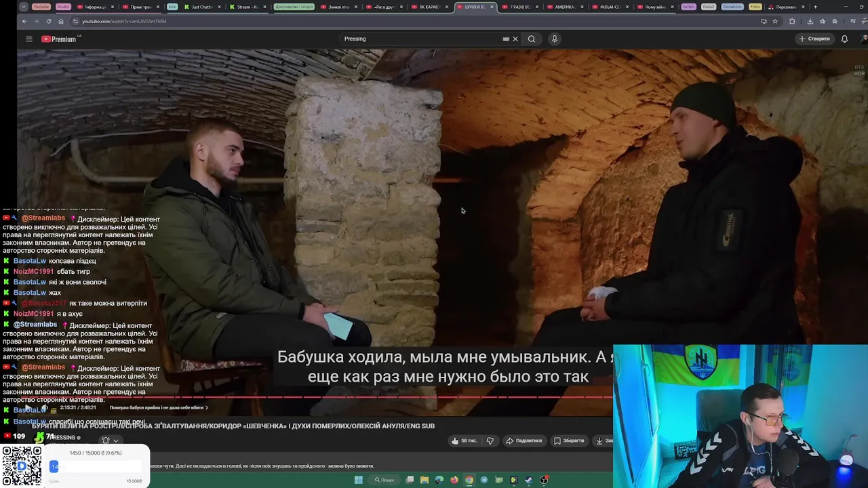Expand the Studio tab group
Image resolution: width=868 pixels, height=488 pixels.
[63, 7]
